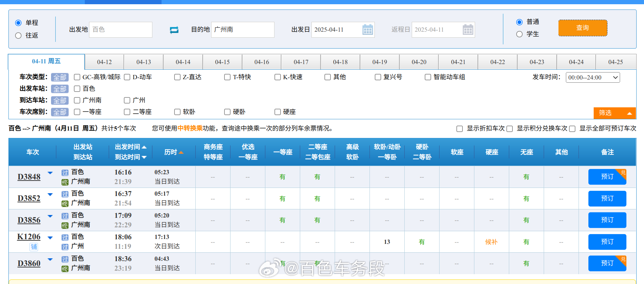Open the departure date calendar icon
Screen dimensions: 644x284
pos(367,30)
